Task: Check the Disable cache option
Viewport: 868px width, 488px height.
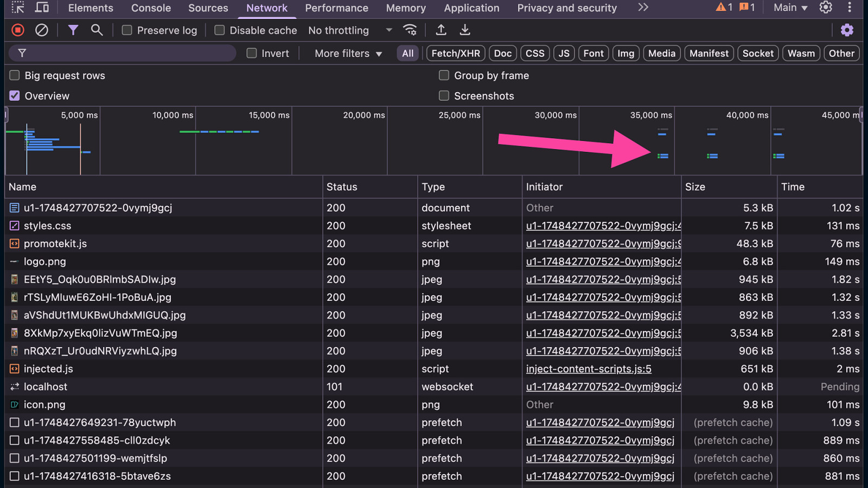Action: [x=220, y=30]
